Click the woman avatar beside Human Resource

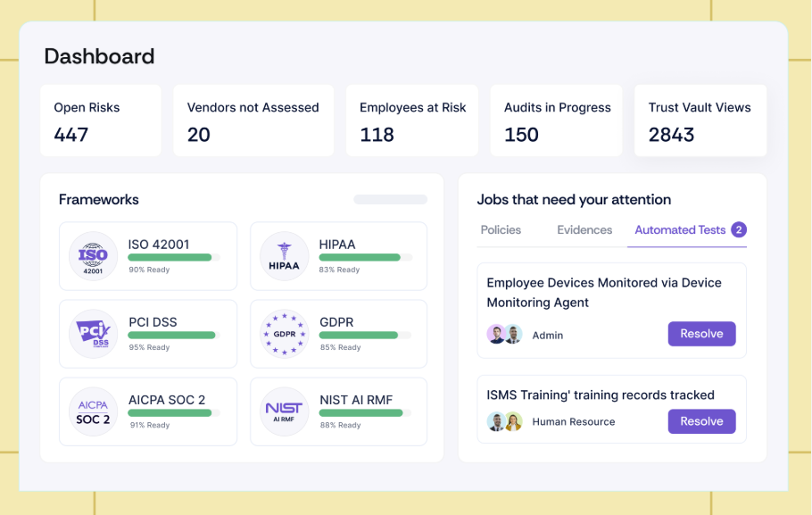pos(513,422)
